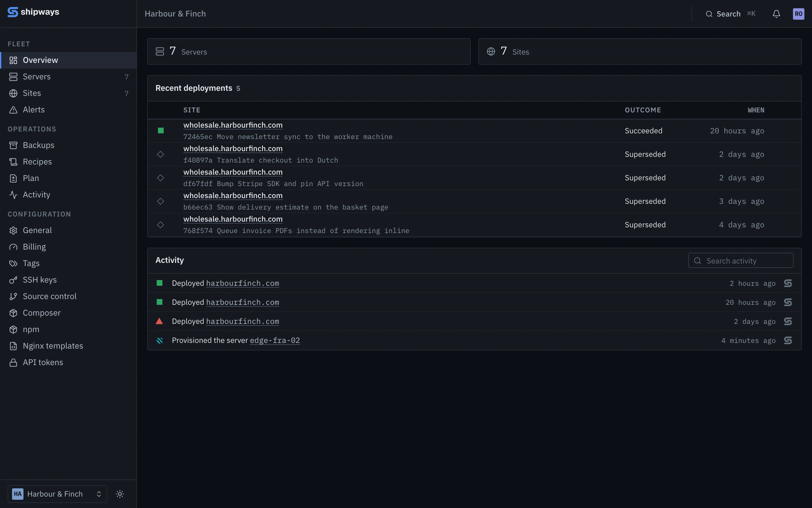Click the Plan document icon

[x=13, y=178]
